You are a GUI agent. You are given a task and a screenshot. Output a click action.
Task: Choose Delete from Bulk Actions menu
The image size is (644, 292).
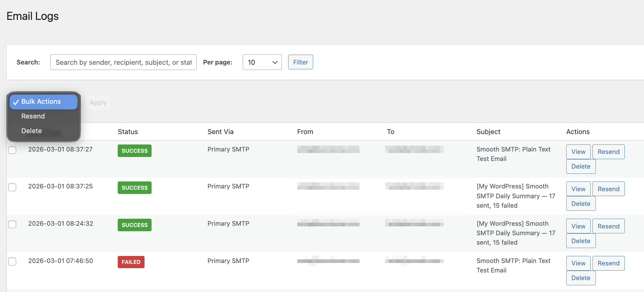point(31,131)
